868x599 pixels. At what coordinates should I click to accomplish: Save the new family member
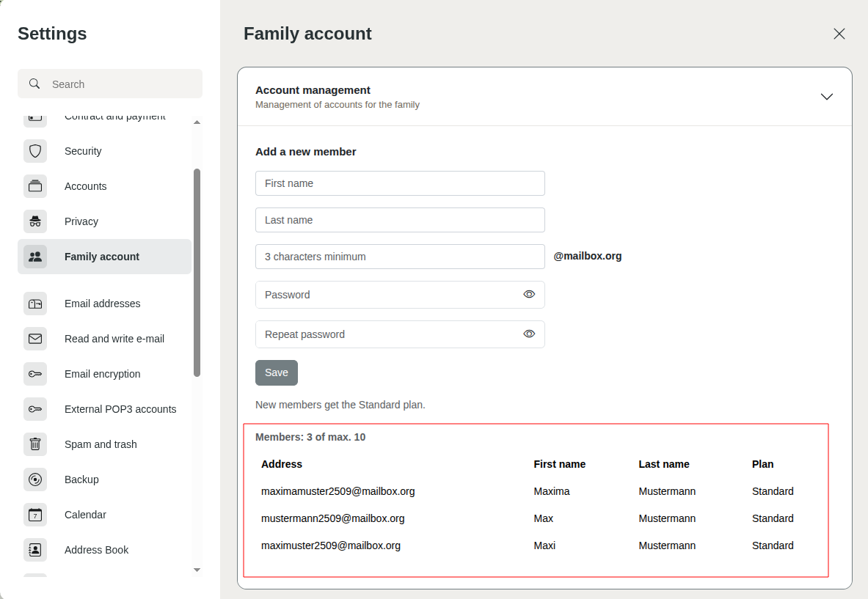pyautogui.click(x=277, y=372)
